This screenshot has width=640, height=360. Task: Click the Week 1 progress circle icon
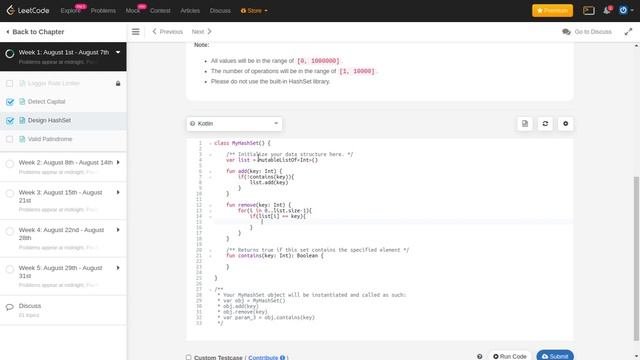[x=10, y=53]
